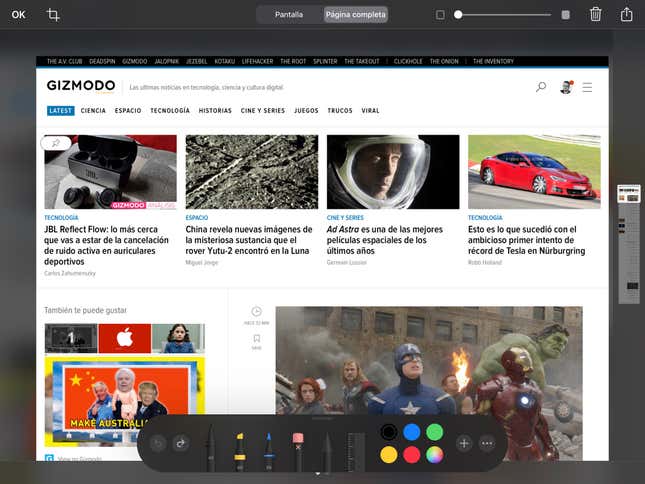Click the lunar surface thumbnail
The height and width of the screenshot is (484, 645).
coord(252,172)
